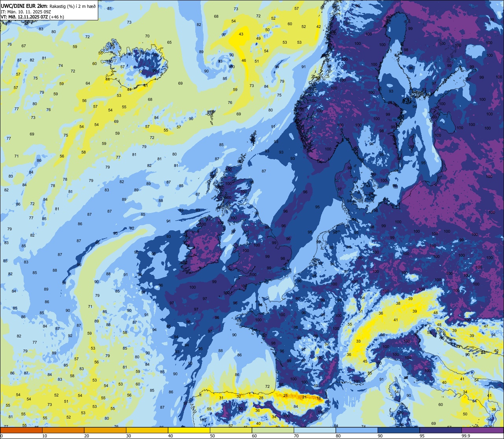
Task: Click the '18' humidity value in the Pyrenees
Action: [x=319, y=398]
